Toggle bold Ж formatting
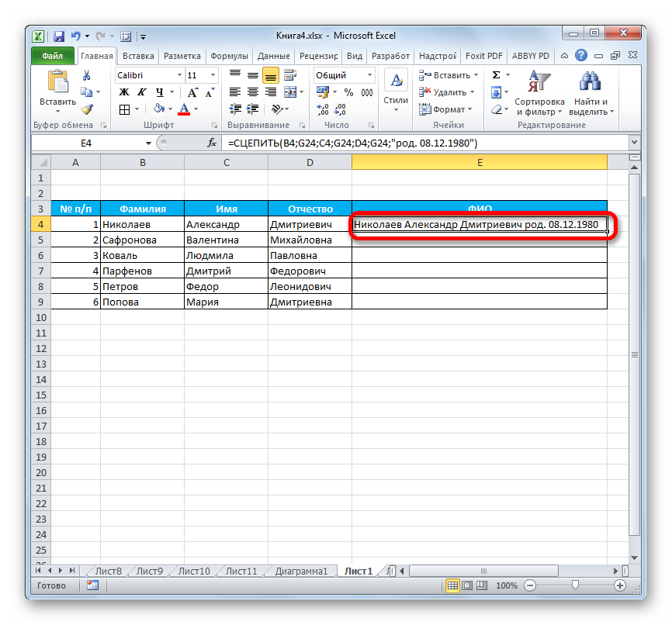 click(123, 92)
